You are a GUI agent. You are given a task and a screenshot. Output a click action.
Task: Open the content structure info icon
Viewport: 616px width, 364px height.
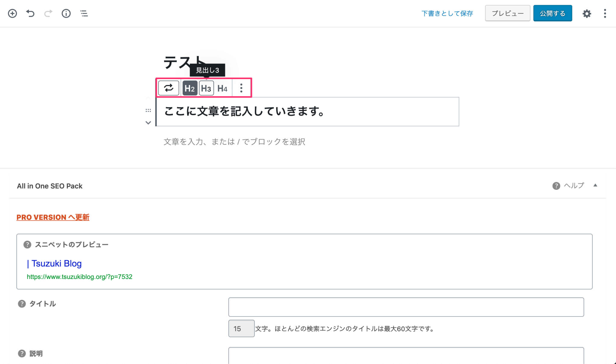[66, 14]
